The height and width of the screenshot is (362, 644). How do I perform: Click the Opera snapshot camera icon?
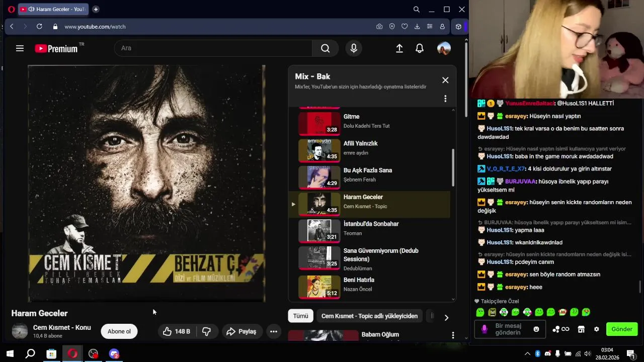(x=379, y=27)
